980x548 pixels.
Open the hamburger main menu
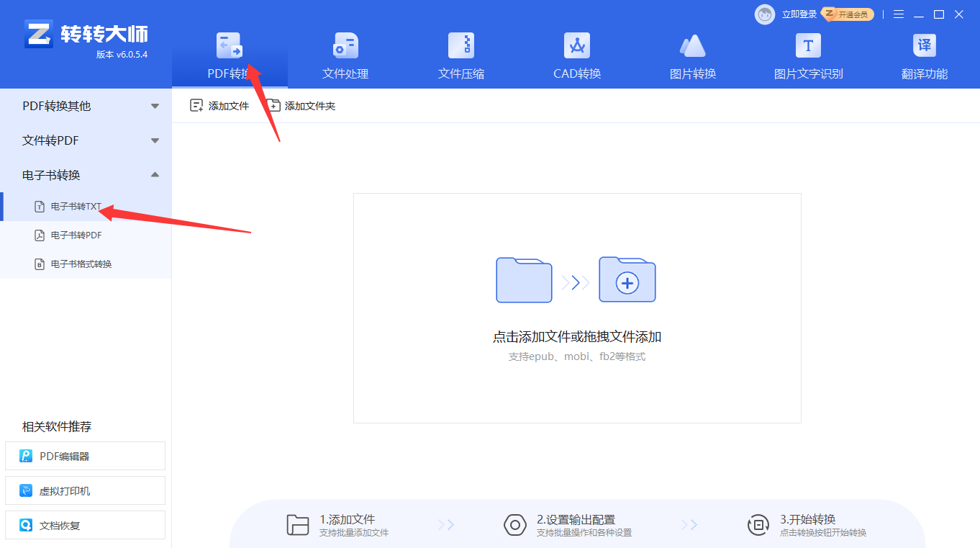point(899,14)
